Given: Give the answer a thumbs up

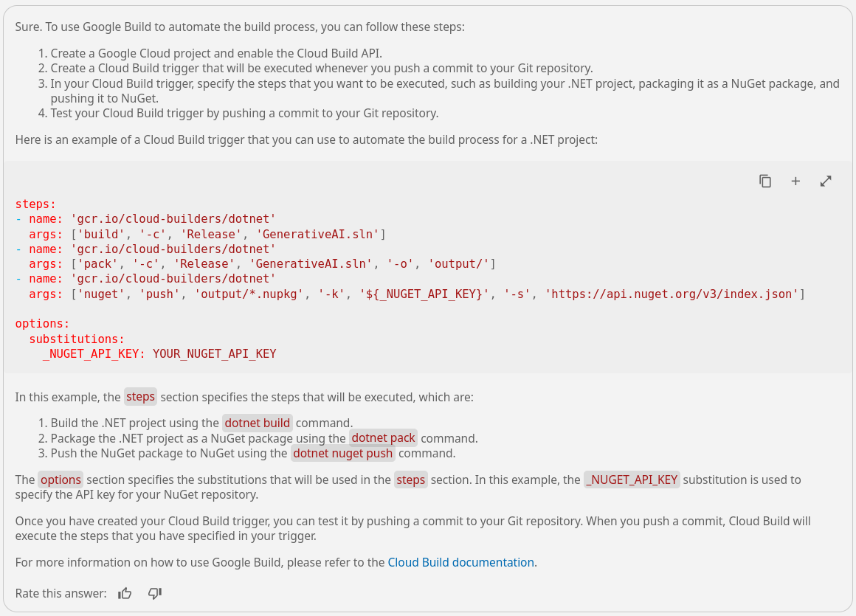Looking at the screenshot, I should [125, 593].
